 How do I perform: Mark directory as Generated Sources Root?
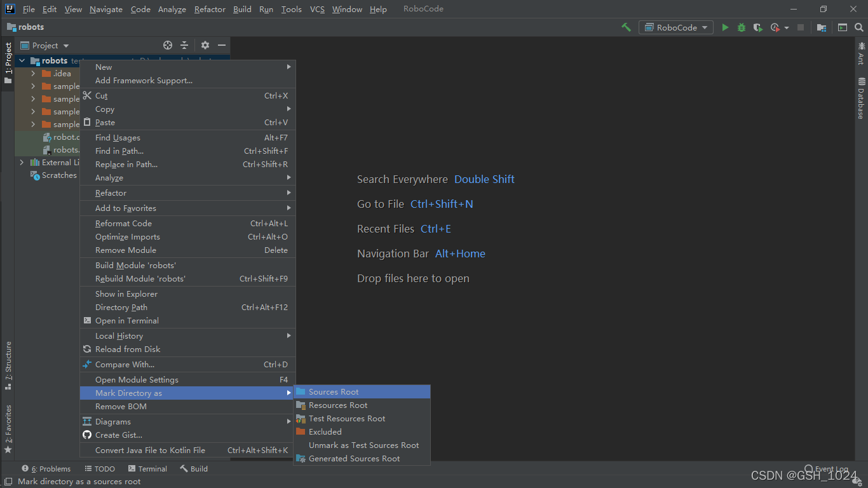tap(362, 459)
